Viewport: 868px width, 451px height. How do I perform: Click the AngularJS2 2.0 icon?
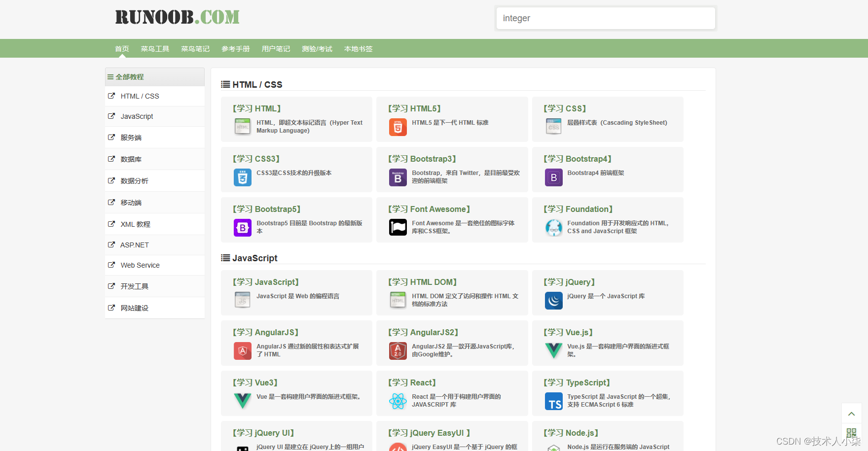[x=398, y=350]
